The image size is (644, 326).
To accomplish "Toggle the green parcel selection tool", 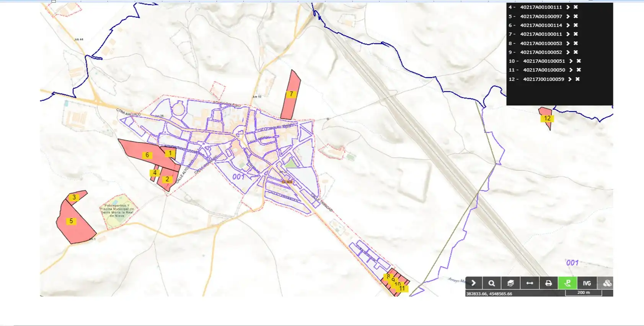I will click(567, 283).
